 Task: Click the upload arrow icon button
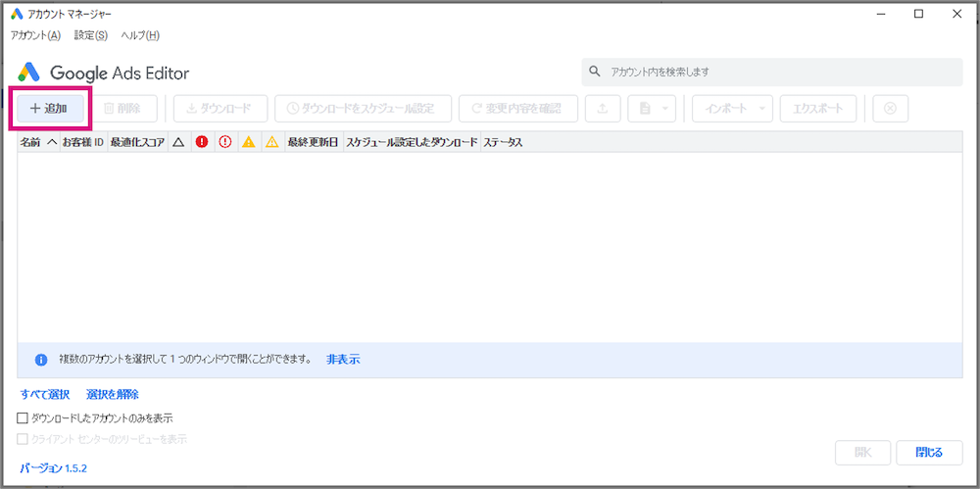(603, 108)
